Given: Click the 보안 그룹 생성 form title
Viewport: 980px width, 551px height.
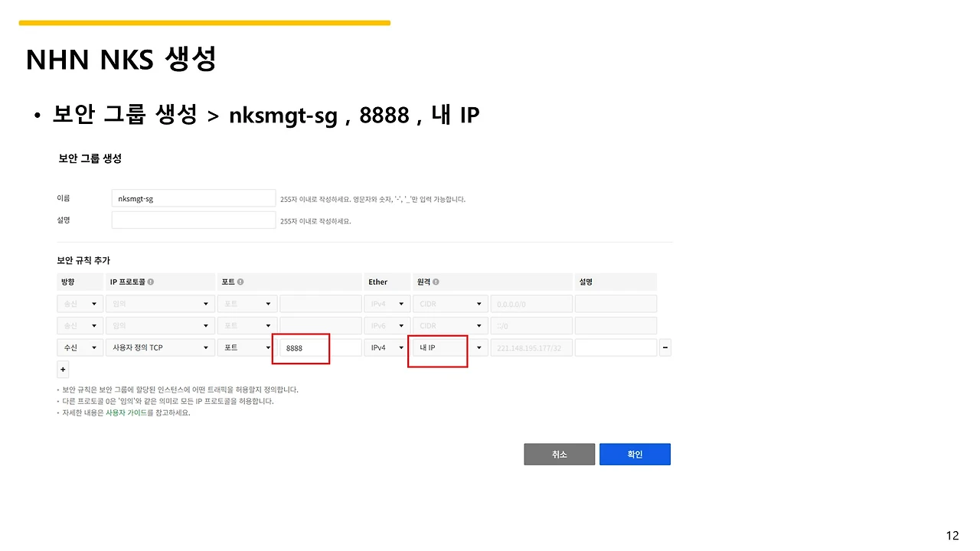Looking at the screenshot, I should (x=90, y=158).
